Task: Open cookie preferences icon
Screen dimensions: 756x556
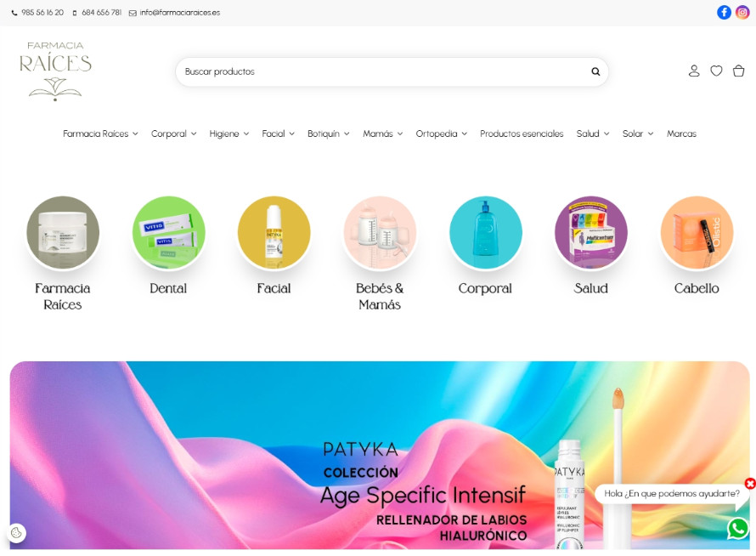Action: point(16,533)
